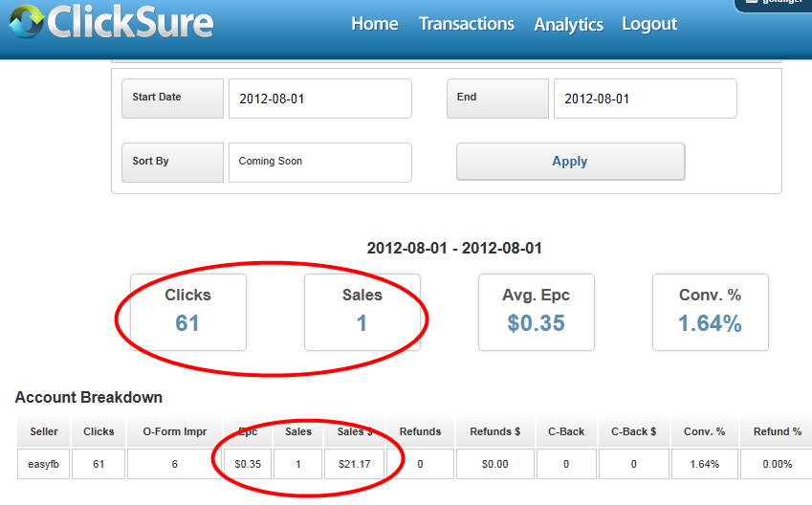Click the Account Breakdown heading
This screenshot has height=506, width=812.
click(89, 397)
